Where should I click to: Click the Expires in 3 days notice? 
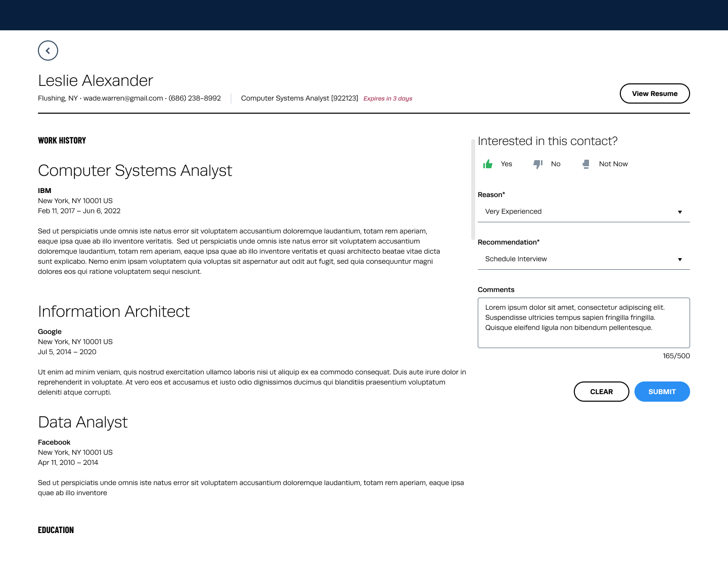point(388,99)
